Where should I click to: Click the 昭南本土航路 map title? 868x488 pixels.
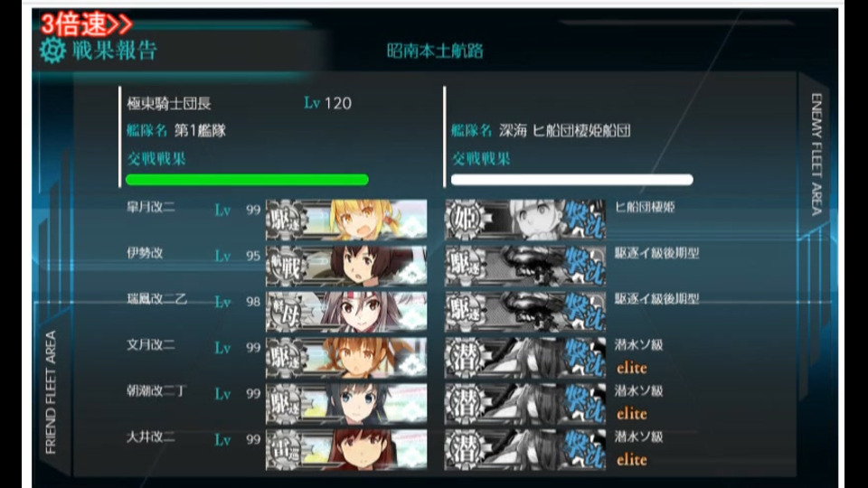435,51
